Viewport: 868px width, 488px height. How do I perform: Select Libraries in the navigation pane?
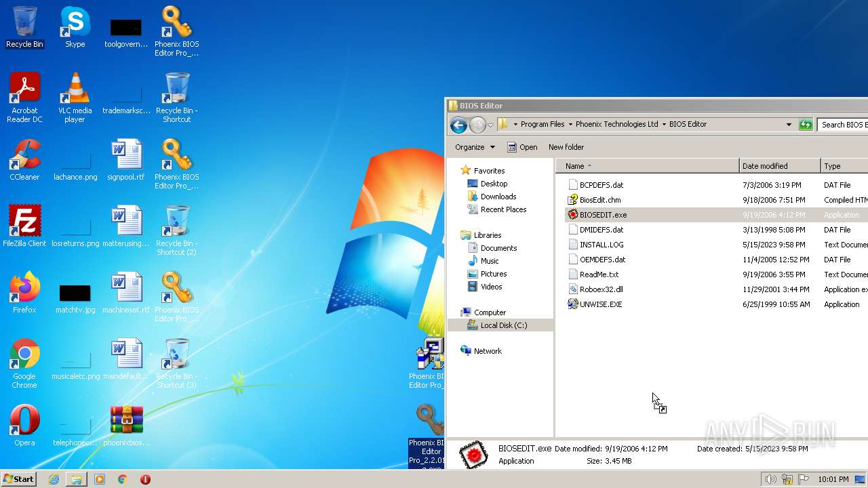click(x=481, y=235)
